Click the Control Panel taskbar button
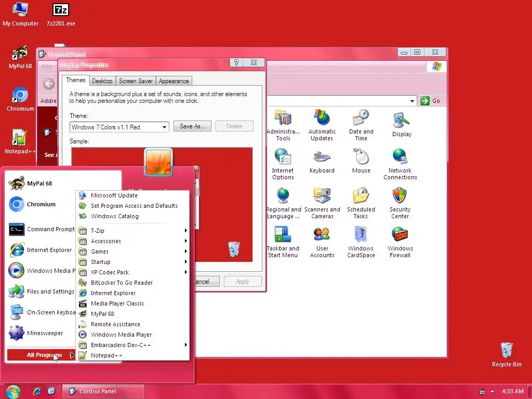The image size is (532, 399). tap(103, 391)
